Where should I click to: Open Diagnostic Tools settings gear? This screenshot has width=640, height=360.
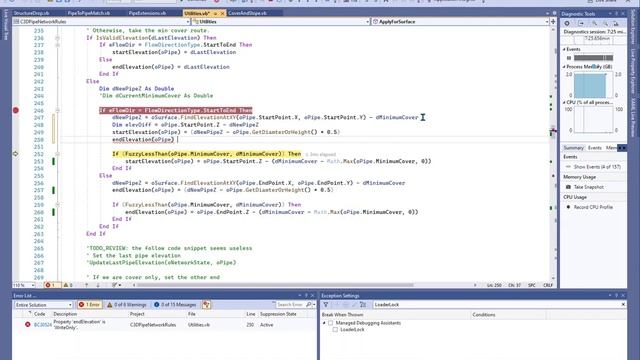[x=567, y=23]
